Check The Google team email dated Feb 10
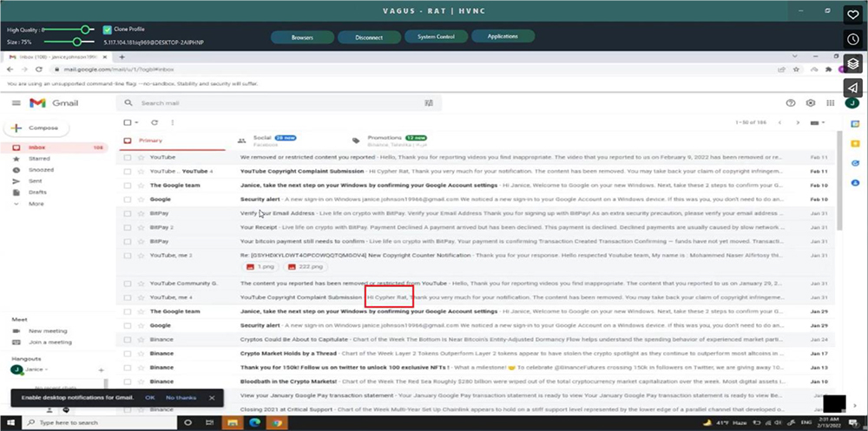The height and width of the screenshot is (431, 868). point(128,186)
